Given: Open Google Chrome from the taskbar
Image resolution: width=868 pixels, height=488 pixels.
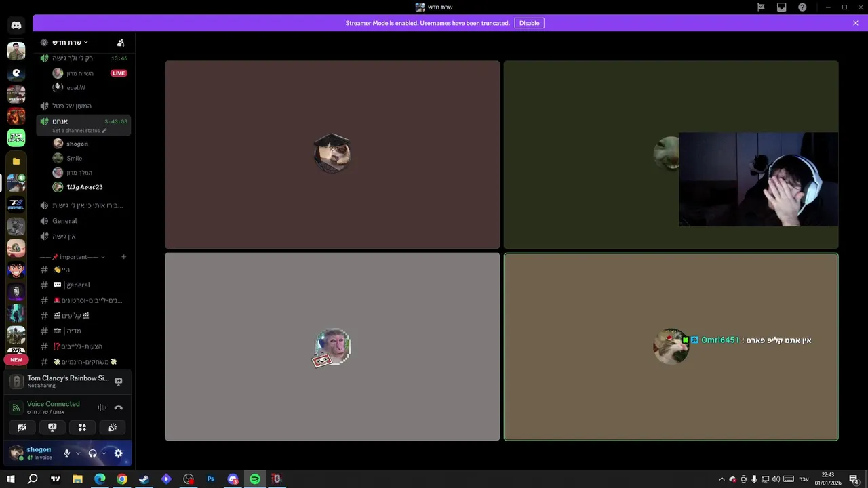Looking at the screenshot, I should point(122,479).
